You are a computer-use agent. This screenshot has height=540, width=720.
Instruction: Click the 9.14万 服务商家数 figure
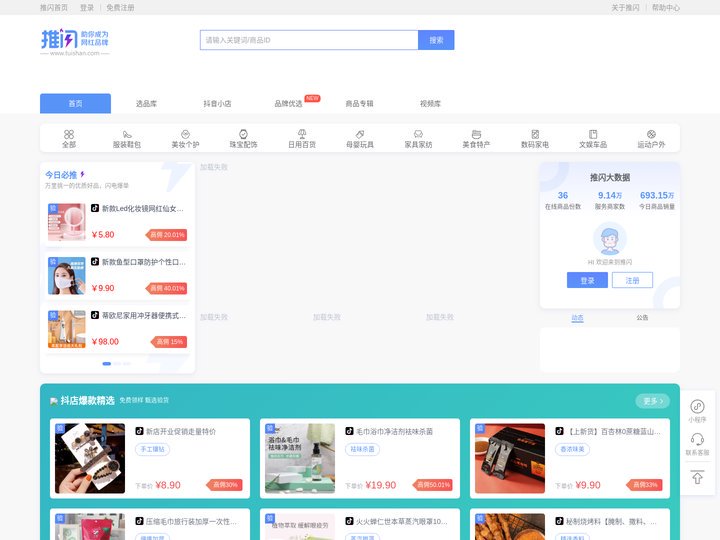pos(610,195)
